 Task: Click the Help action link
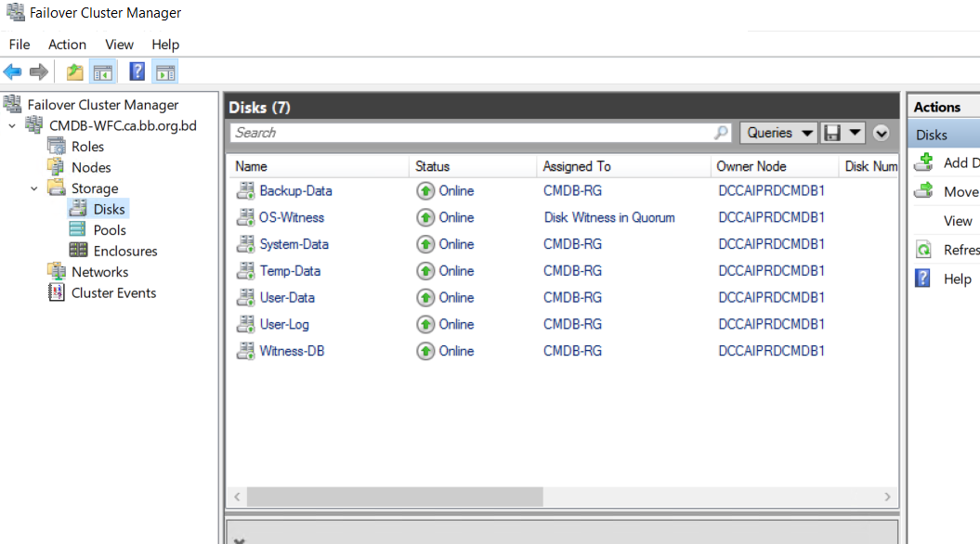pos(958,279)
